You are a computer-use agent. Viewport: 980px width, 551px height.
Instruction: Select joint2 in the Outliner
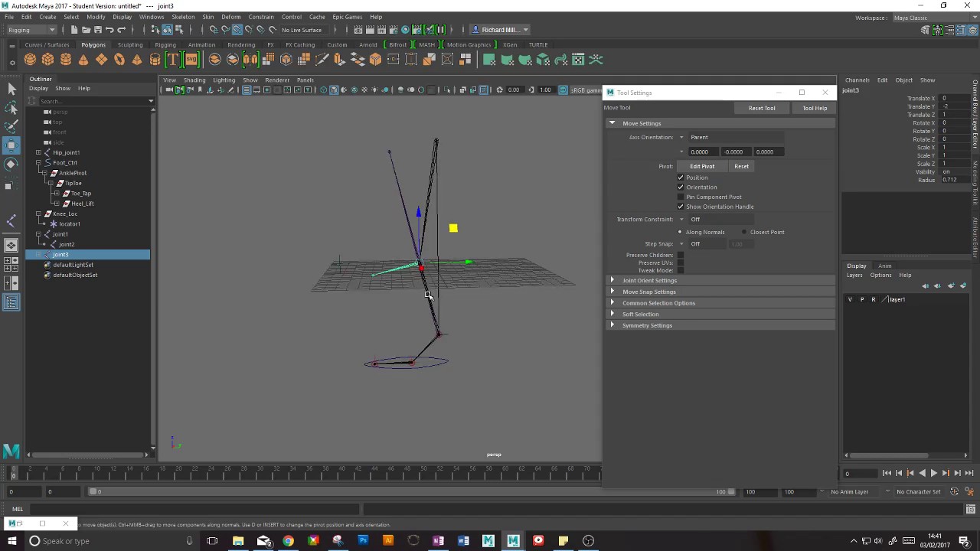[x=67, y=244]
